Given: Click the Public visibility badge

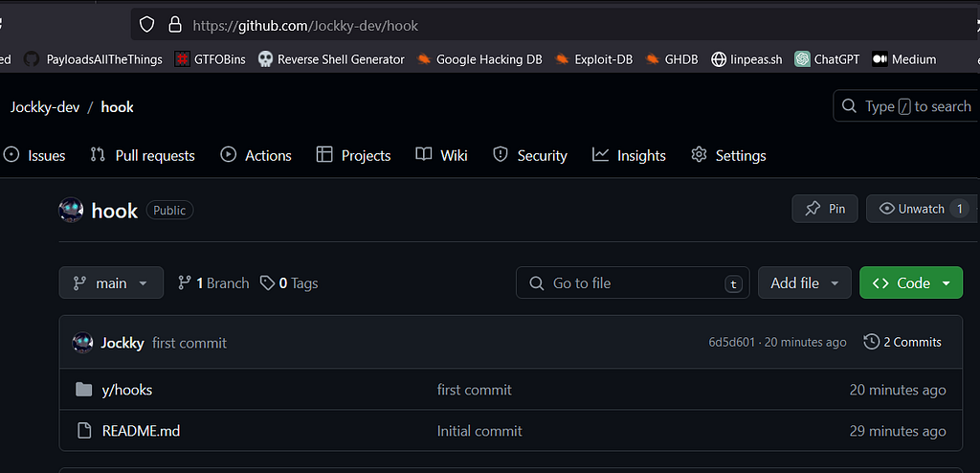Looking at the screenshot, I should pos(170,211).
